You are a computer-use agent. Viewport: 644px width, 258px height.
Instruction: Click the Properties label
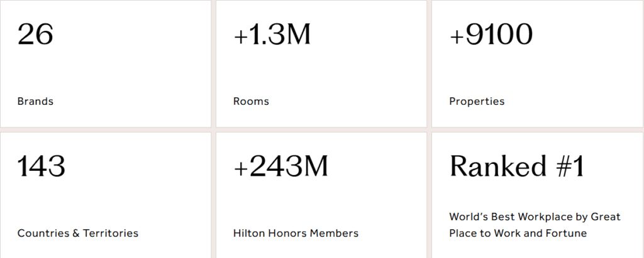coord(477,102)
